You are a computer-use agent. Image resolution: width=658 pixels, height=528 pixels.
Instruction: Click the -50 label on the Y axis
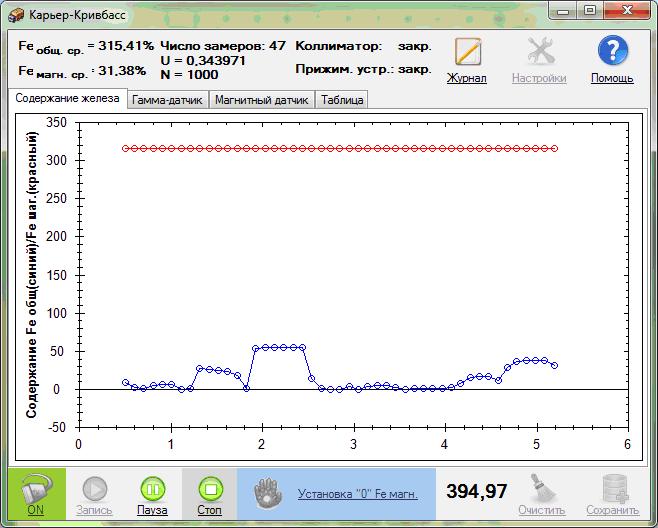coord(57,427)
